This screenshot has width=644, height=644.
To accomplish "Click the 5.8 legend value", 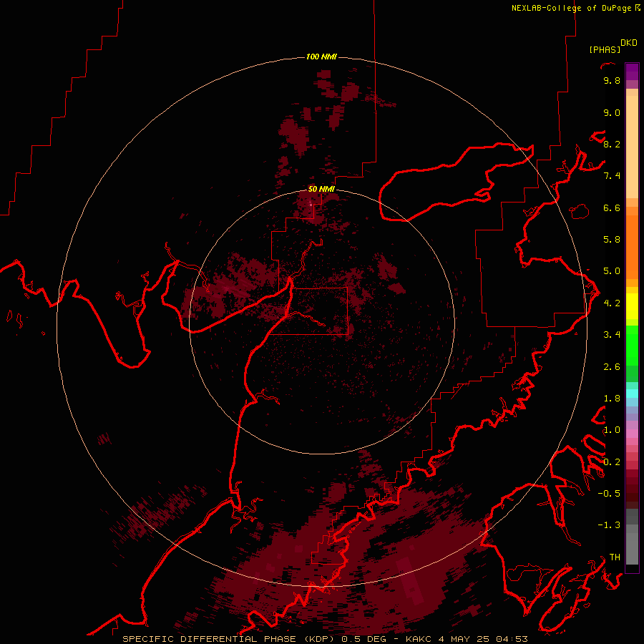I will pos(612,240).
